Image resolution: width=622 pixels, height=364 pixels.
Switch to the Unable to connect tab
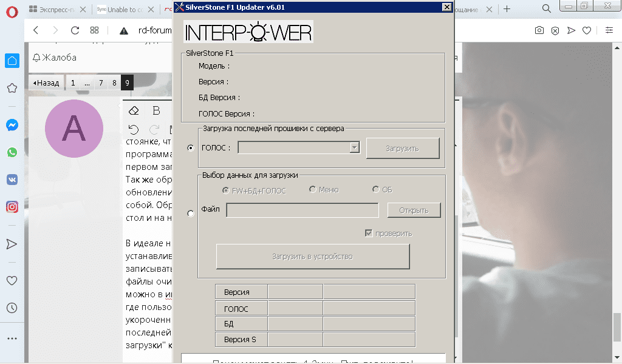[x=120, y=10]
